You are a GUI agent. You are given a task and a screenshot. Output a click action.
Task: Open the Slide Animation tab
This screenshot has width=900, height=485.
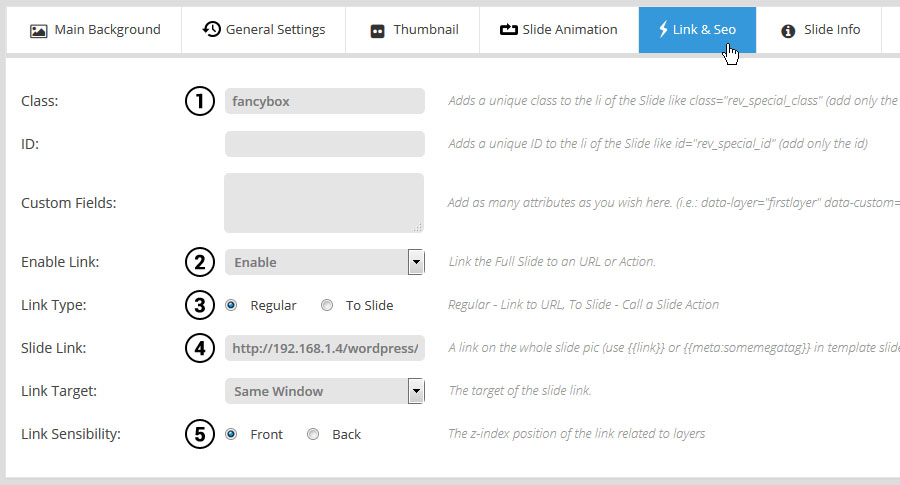(559, 30)
